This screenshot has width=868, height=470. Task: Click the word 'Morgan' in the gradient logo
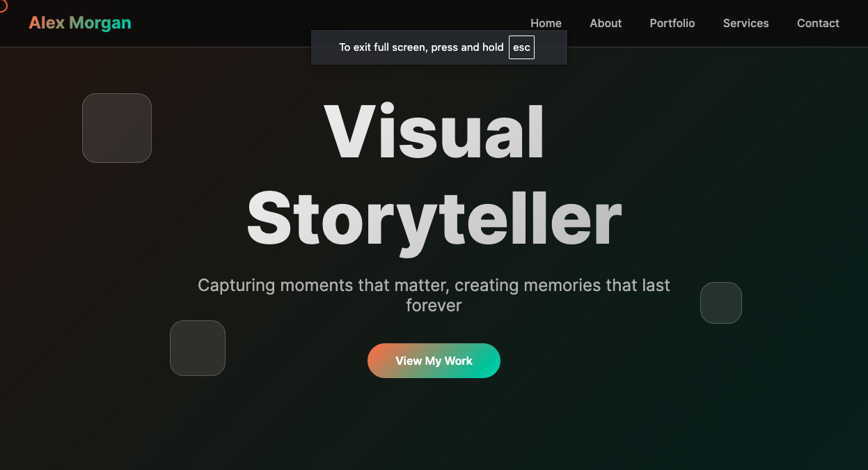[x=100, y=23]
